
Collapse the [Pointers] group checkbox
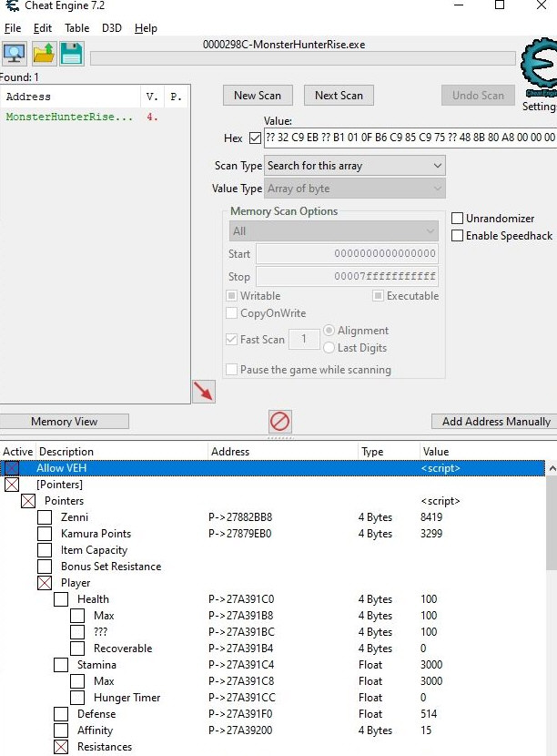click(x=12, y=484)
